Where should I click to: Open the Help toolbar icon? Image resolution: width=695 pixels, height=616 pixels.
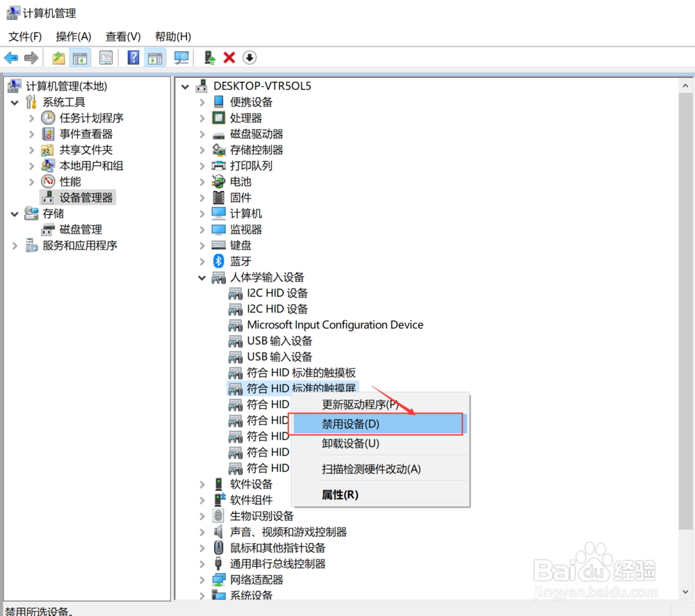coord(133,57)
